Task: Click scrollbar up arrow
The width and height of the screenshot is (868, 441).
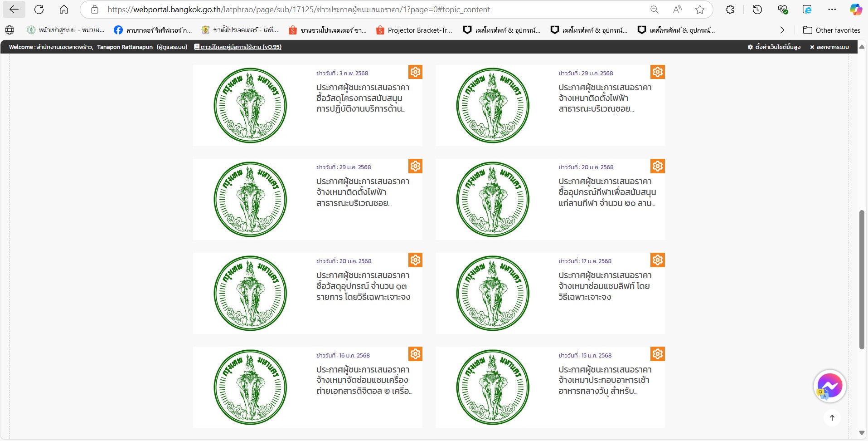Action: tap(862, 47)
